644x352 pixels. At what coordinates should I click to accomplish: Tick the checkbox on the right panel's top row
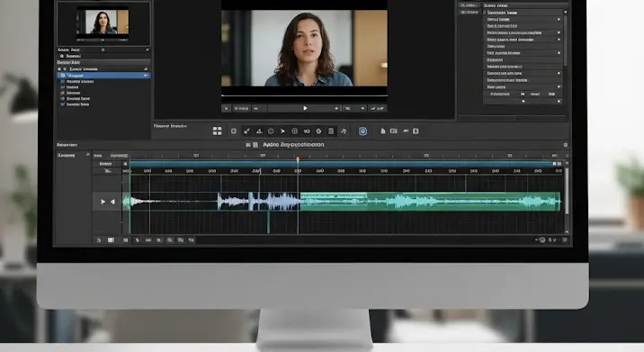click(x=484, y=13)
